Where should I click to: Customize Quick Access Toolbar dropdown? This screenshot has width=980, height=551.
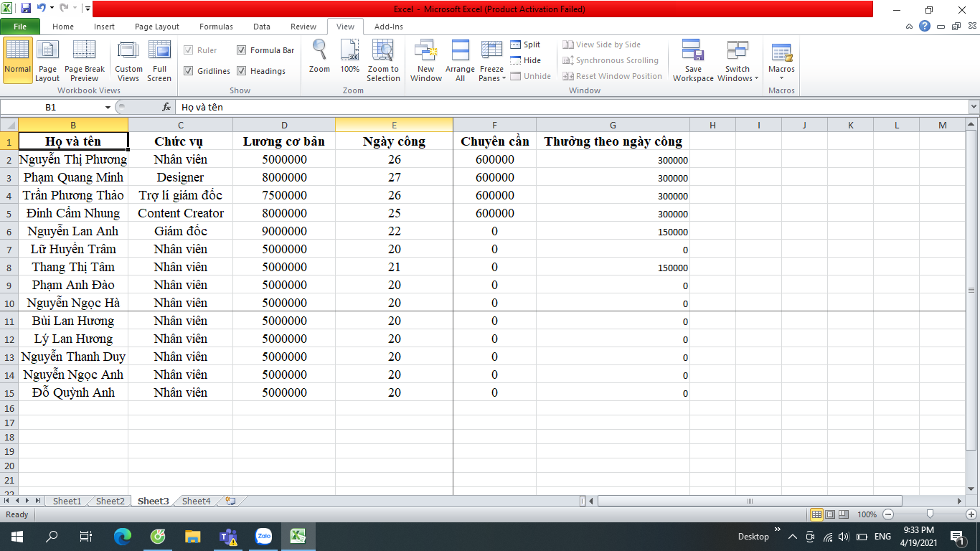pos(88,9)
